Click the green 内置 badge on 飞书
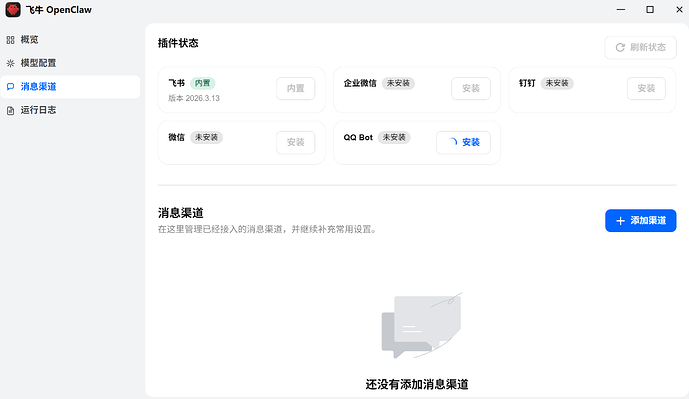 coord(203,83)
